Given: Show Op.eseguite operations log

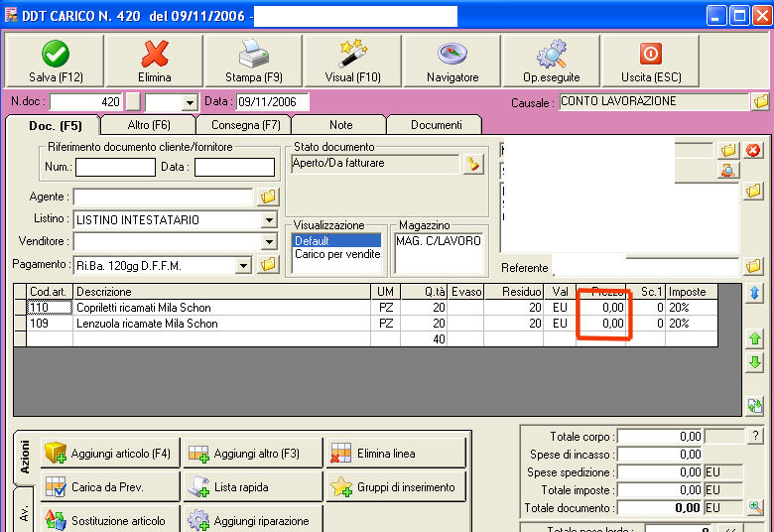Looking at the screenshot, I should click(x=552, y=61).
